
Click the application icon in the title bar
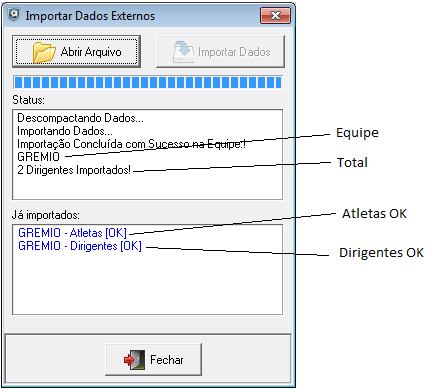click(14, 15)
